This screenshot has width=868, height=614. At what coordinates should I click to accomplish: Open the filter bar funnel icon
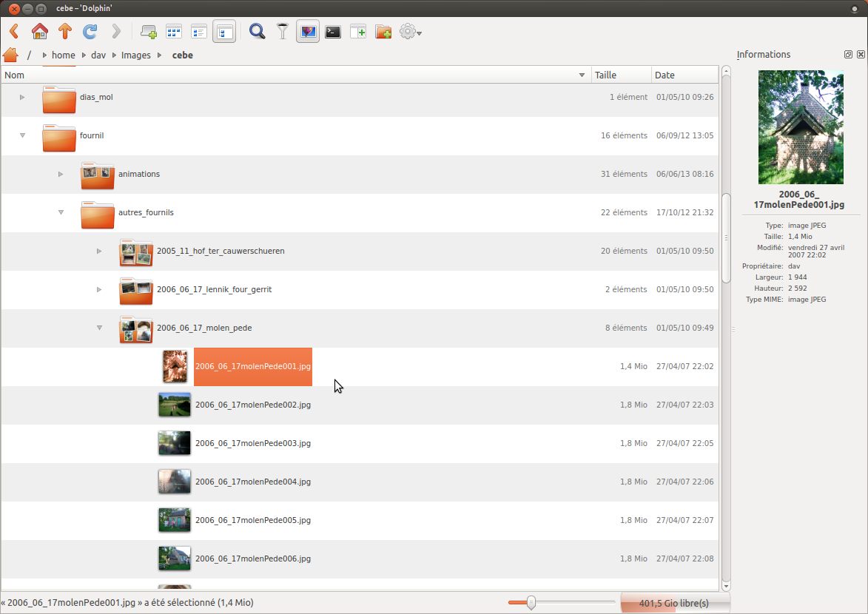click(282, 32)
